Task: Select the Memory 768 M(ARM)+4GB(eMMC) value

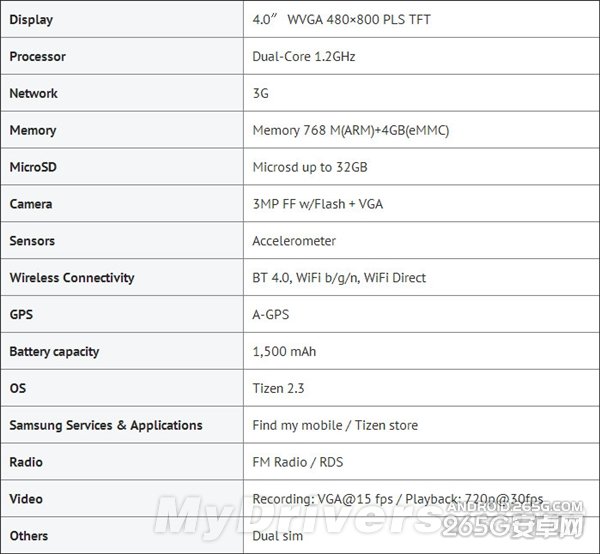Action: pyautogui.click(x=350, y=131)
